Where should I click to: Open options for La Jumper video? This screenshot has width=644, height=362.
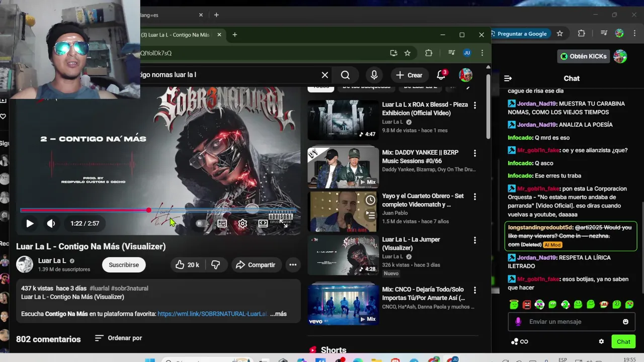click(x=474, y=240)
